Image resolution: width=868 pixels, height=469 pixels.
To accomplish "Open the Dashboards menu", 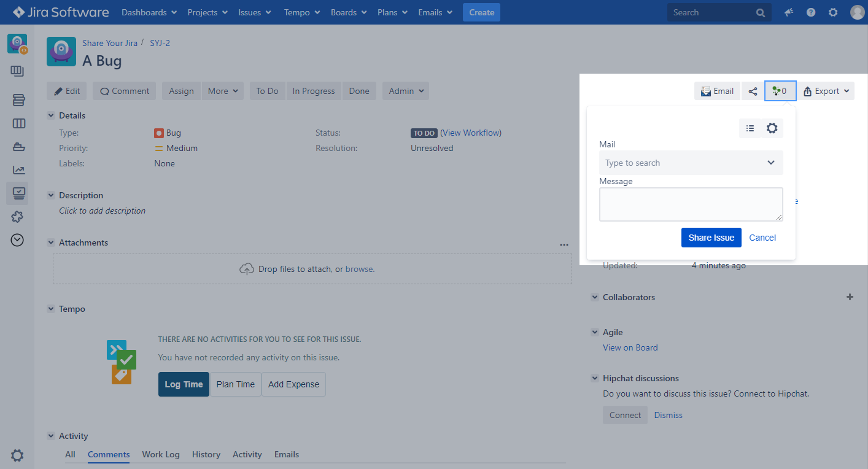I will tap(149, 12).
